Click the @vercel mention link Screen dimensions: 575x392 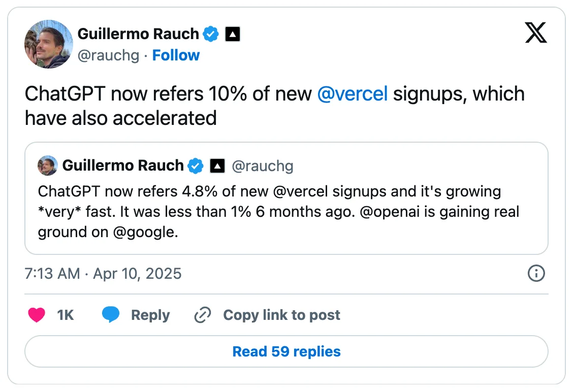point(353,93)
